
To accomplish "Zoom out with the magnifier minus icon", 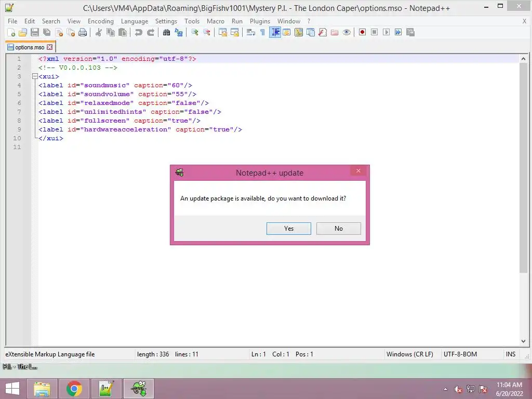I will pos(207,33).
